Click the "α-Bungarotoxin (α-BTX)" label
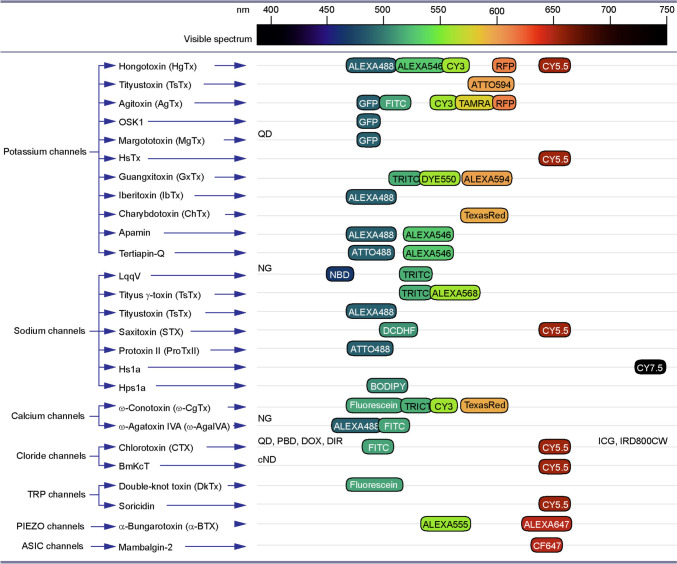This screenshot has height=564, width=677. [x=168, y=526]
